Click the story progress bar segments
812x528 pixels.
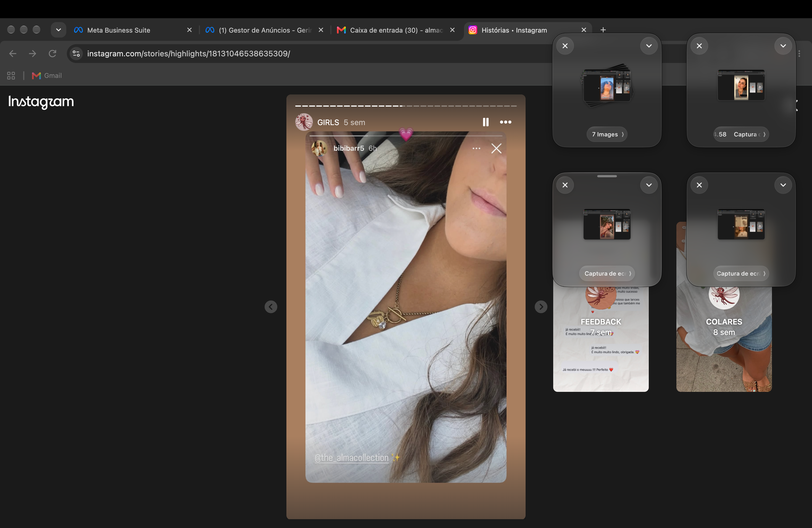tap(406, 106)
